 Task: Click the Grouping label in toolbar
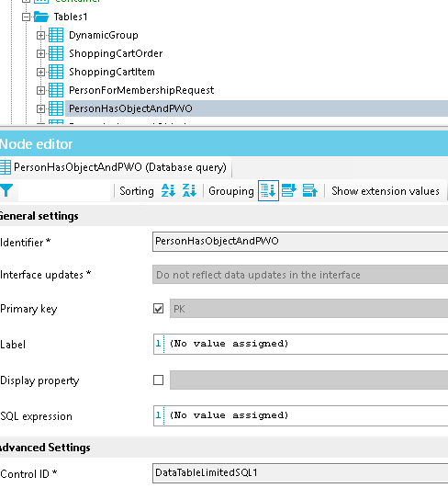pyautogui.click(x=231, y=191)
